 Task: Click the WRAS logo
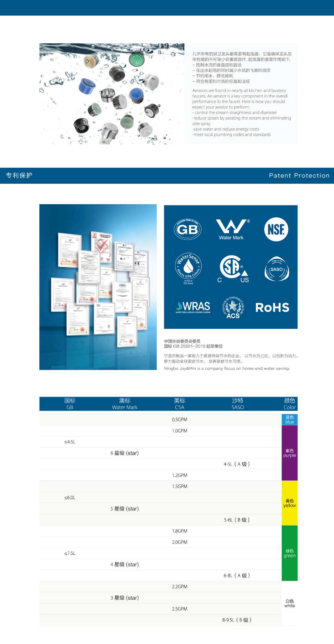[193, 307]
